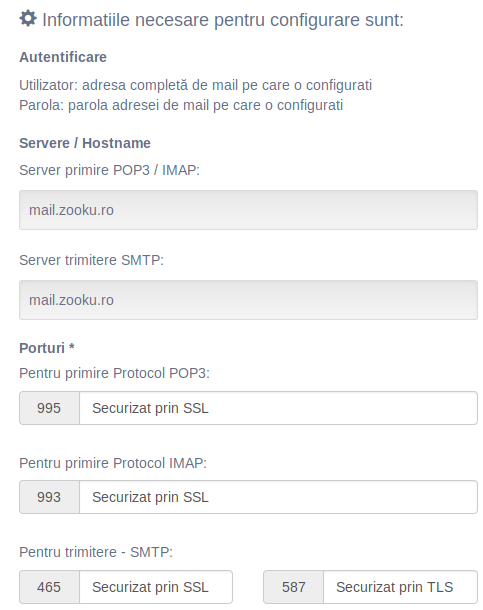Click the 'Pentru primire Protocol POP3' label
483x610 pixels.
pyautogui.click(x=114, y=373)
